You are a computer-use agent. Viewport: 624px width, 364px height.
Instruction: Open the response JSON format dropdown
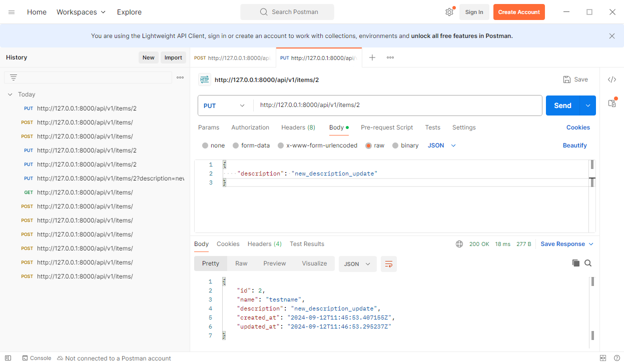[x=358, y=264]
